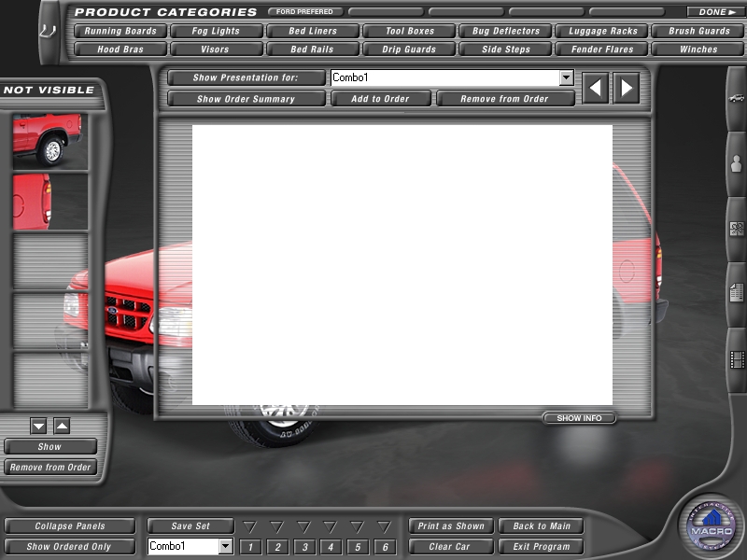Click the Macro logo in the bottom corner
The width and height of the screenshot is (747, 560).
click(x=712, y=527)
